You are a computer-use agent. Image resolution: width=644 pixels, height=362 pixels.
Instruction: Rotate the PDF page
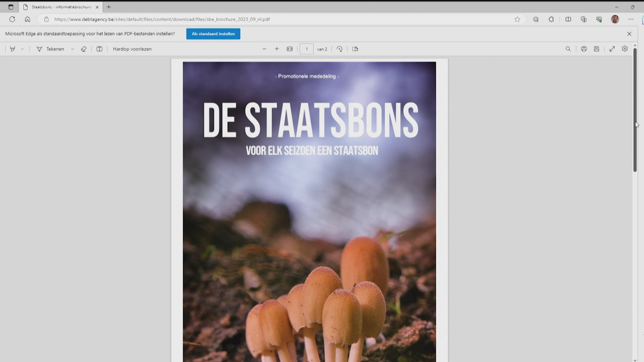339,49
